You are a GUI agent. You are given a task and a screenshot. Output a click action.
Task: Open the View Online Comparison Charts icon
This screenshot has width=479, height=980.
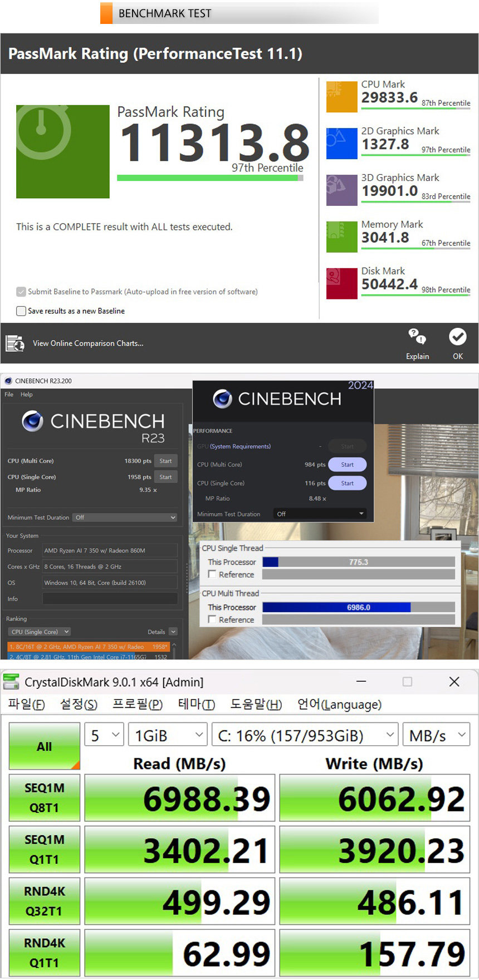pyautogui.click(x=15, y=343)
